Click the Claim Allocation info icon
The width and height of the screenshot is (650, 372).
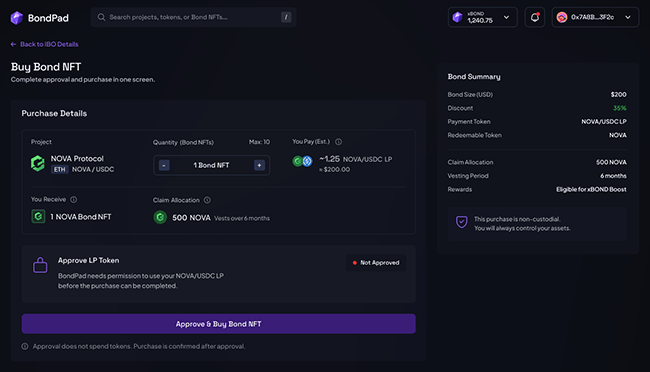point(207,200)
